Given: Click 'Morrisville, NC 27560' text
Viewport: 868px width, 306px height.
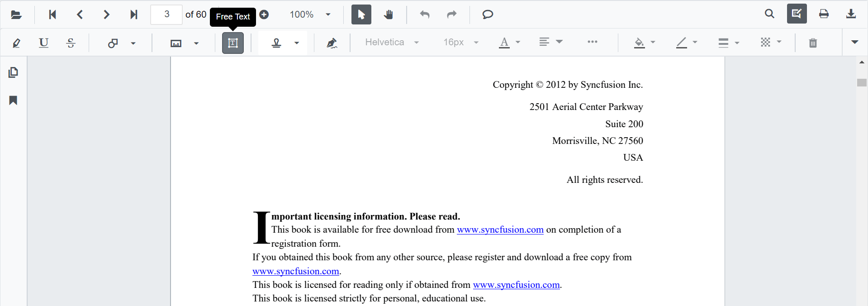Looking at the screenshot, I should tap(598, 141).
